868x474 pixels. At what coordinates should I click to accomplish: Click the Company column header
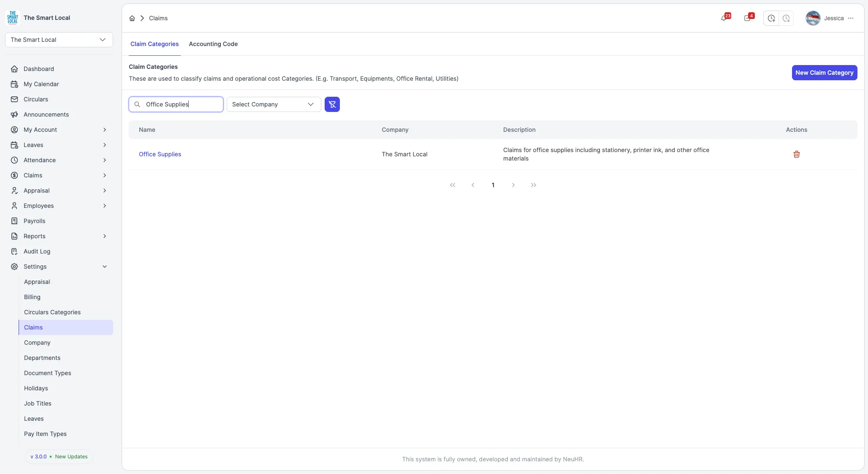pyautogui.click(x=395, y=130)
